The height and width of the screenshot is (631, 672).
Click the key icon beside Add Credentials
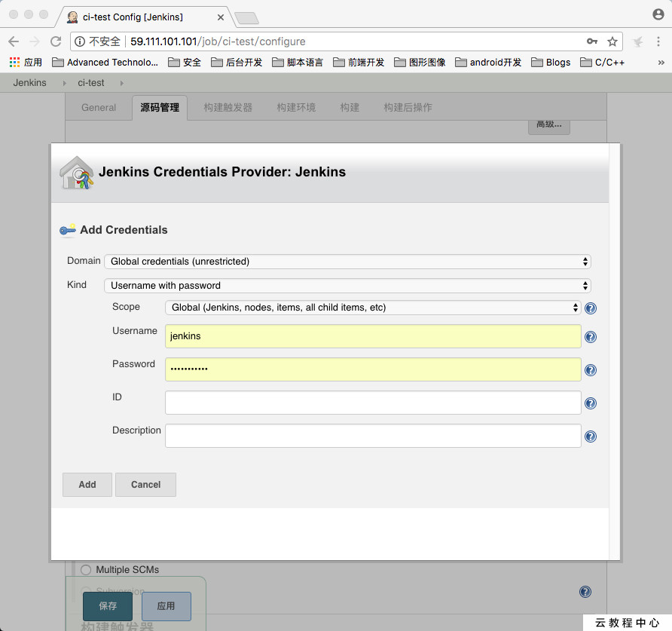click(x=69, y=230)
